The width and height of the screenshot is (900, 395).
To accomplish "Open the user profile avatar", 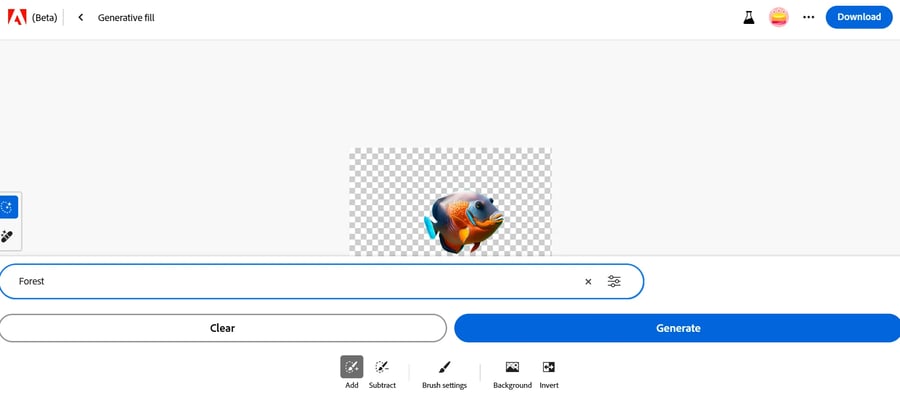I will [778, 17].
